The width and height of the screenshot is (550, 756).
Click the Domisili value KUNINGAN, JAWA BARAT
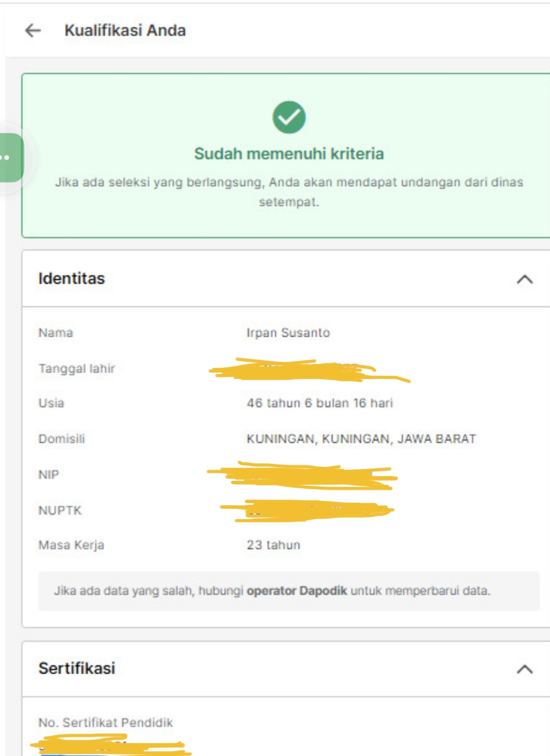tap(361, 439)
